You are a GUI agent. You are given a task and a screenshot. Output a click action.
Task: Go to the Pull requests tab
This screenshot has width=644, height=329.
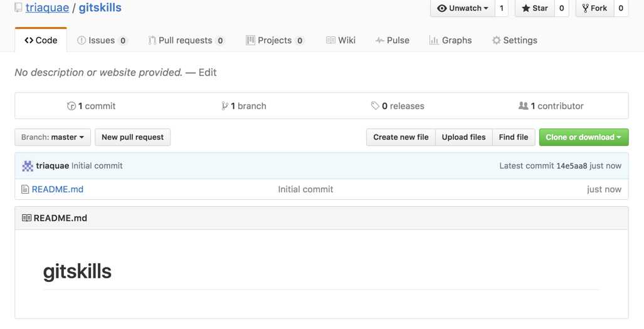click(186, 40)
